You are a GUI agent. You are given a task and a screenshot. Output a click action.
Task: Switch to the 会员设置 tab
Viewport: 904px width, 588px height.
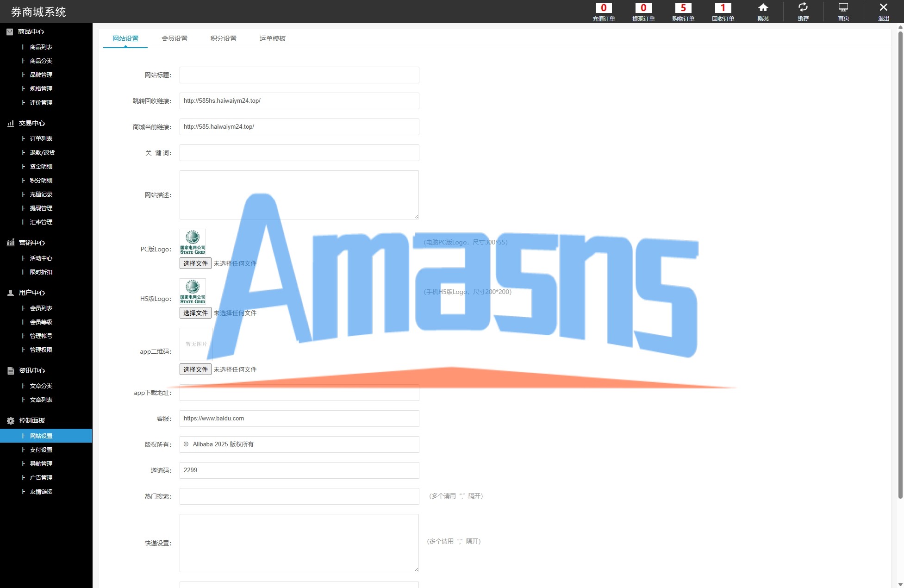tap(175, 38)
